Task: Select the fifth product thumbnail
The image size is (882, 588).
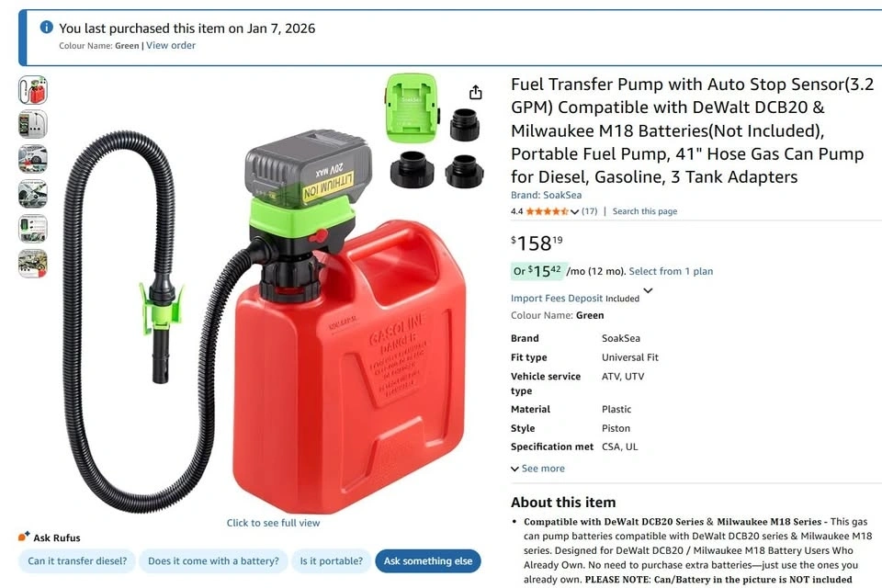Action: pos(33,229)
